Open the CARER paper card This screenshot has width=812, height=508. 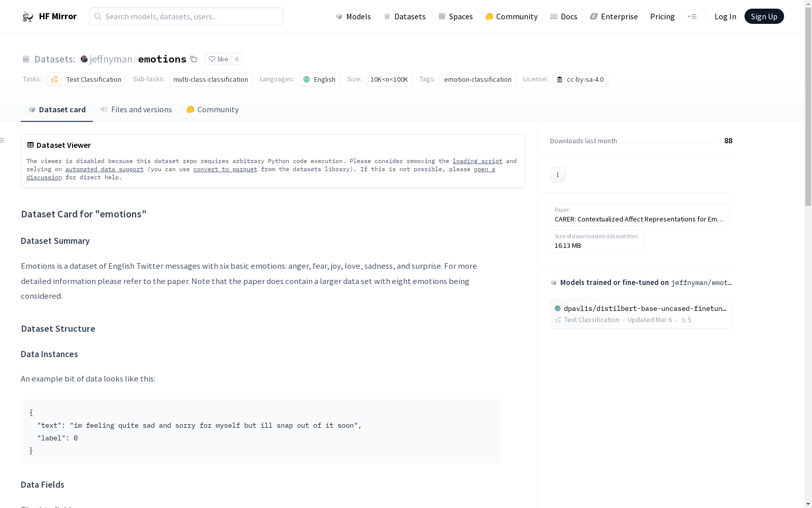639,215
